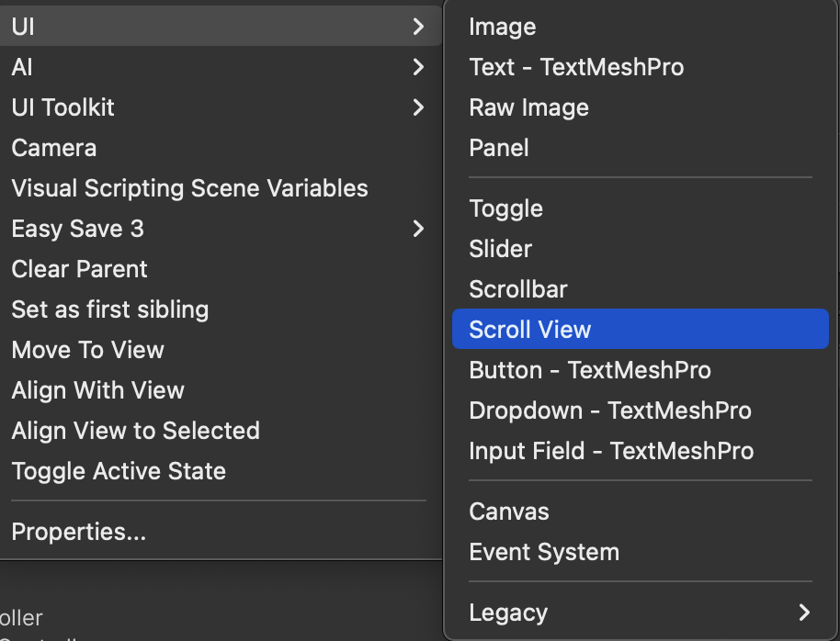Select the highlighted Scroll View item

tap(530, 330)
